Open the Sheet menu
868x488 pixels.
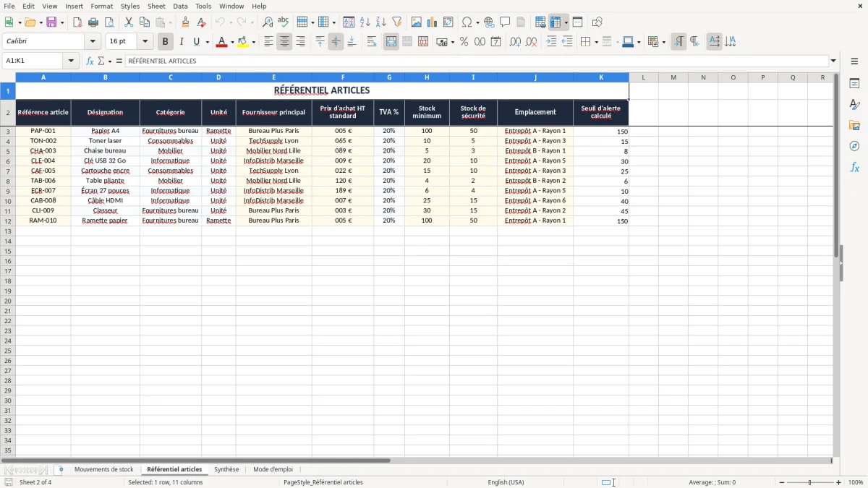point(156,6)
